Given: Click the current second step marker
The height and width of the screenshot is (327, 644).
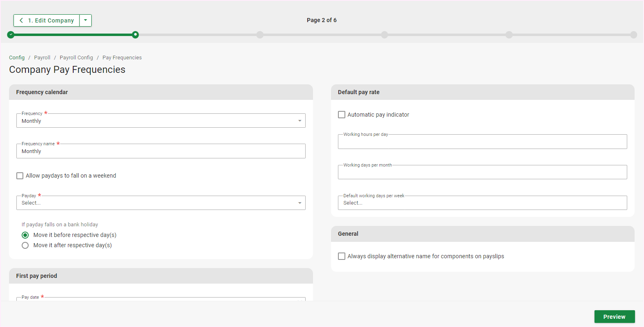Looking at the screenshot, I should tap(135, 35).
